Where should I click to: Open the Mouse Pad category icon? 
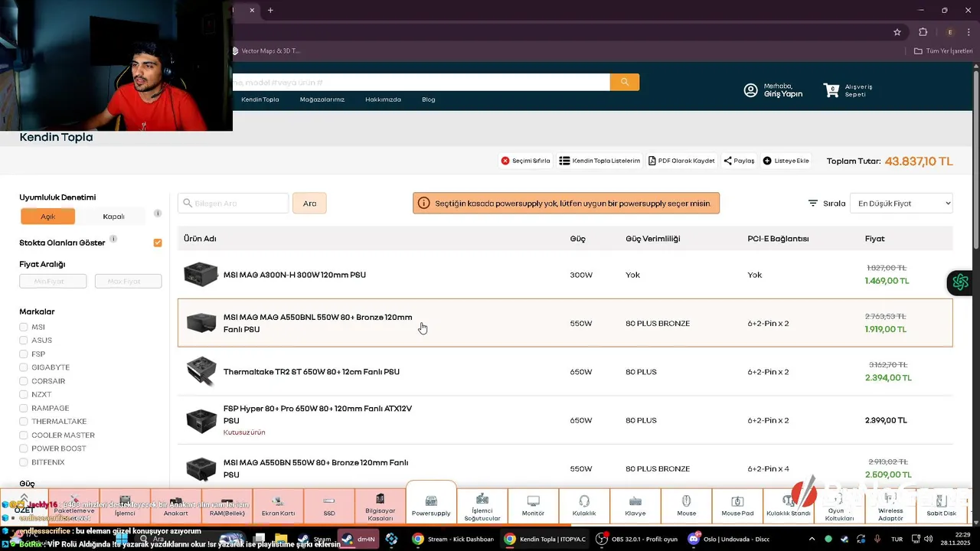point(737,501)
